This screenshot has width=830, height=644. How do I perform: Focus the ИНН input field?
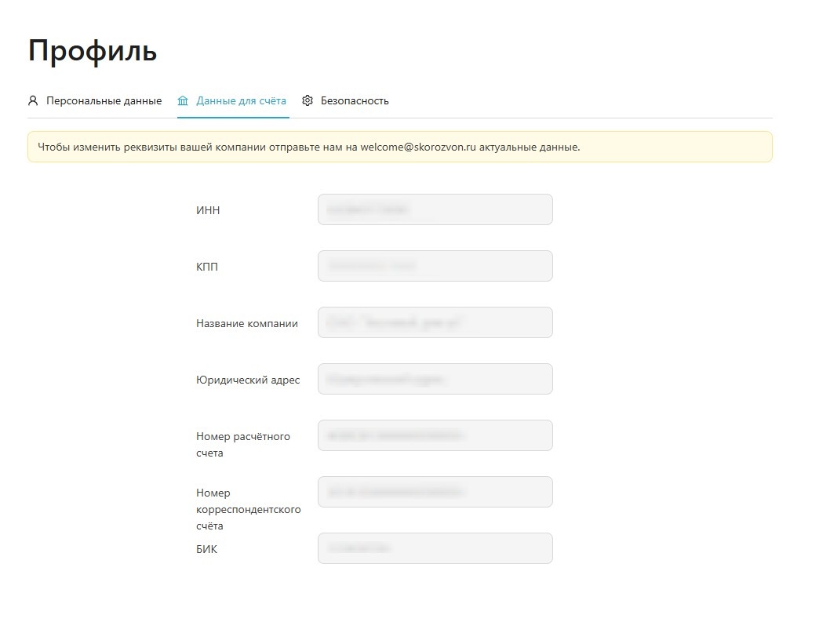pos(435,209)
